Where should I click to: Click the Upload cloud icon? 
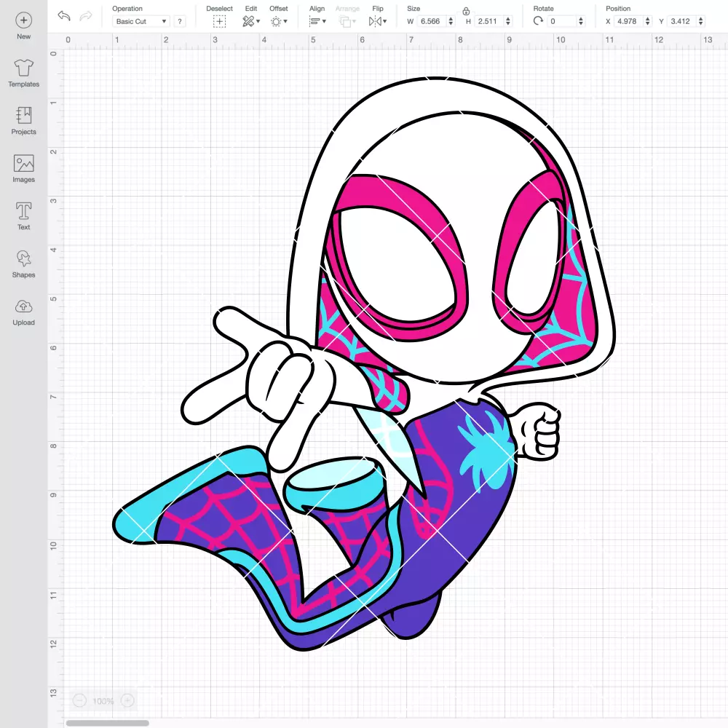click(24, 306)
